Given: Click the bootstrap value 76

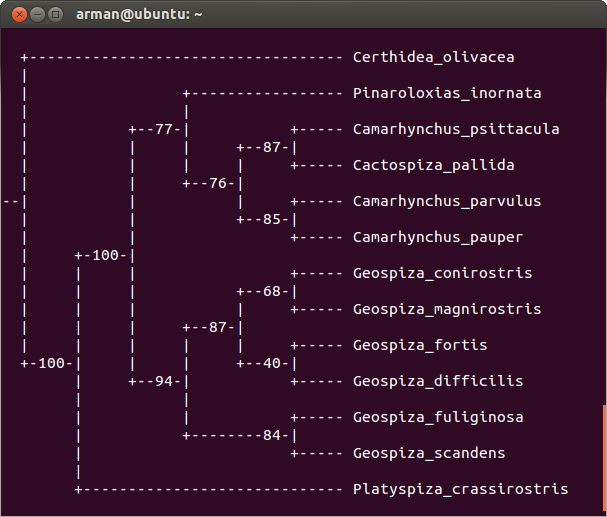Looking at the screenshot, I should pos(218,183).
